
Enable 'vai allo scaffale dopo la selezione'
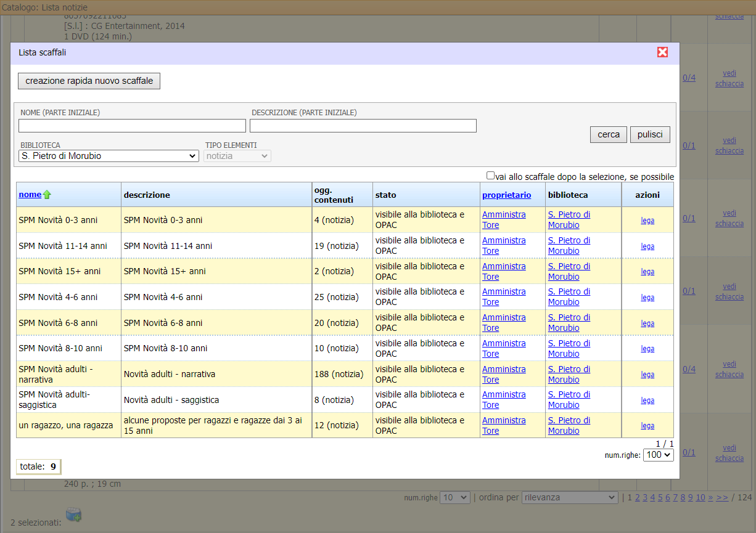490,176
